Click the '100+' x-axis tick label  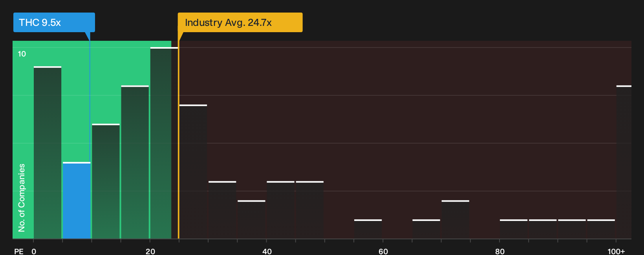click(616, 251)
